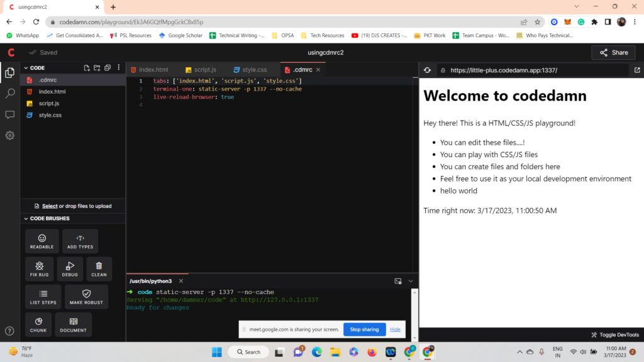The height and width of the screenshot is (362, 644).
Task: Apply the Add Types code brush
Action: point(80,241)
